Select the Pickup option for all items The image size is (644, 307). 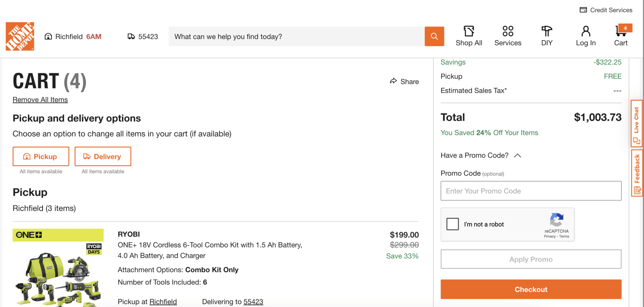point(40,156)
